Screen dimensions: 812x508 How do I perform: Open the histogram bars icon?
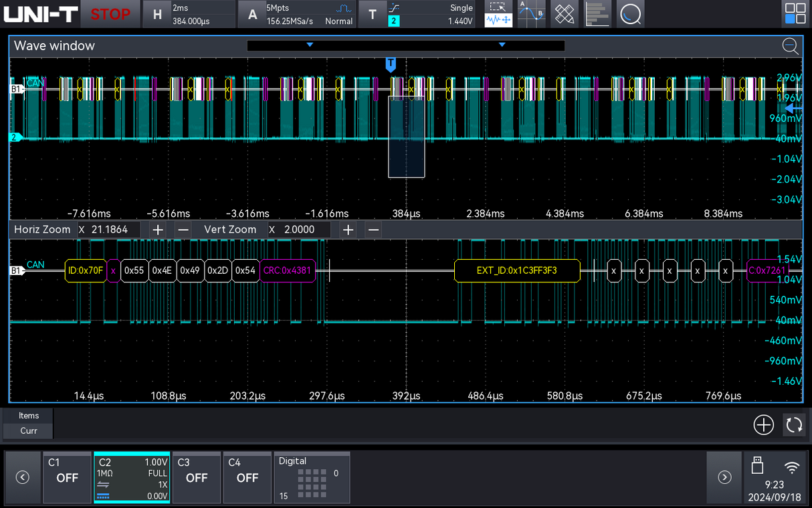coord(597,14)
